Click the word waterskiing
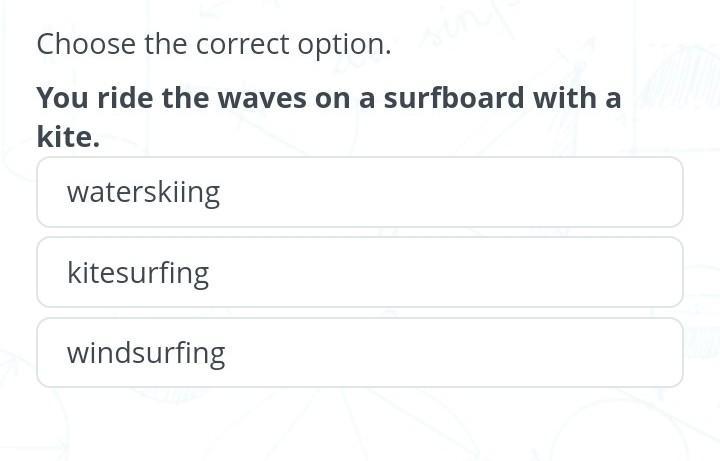720x461 pixels. tap(143, 192)
